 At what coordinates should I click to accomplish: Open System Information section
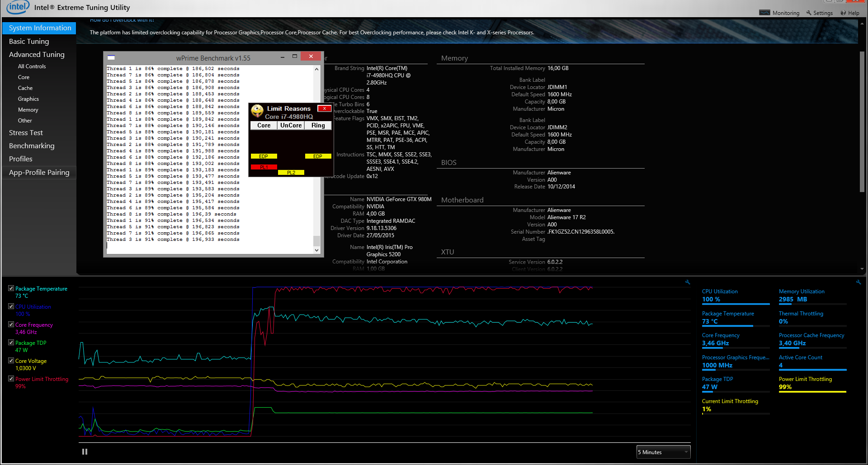pos(39,28)
